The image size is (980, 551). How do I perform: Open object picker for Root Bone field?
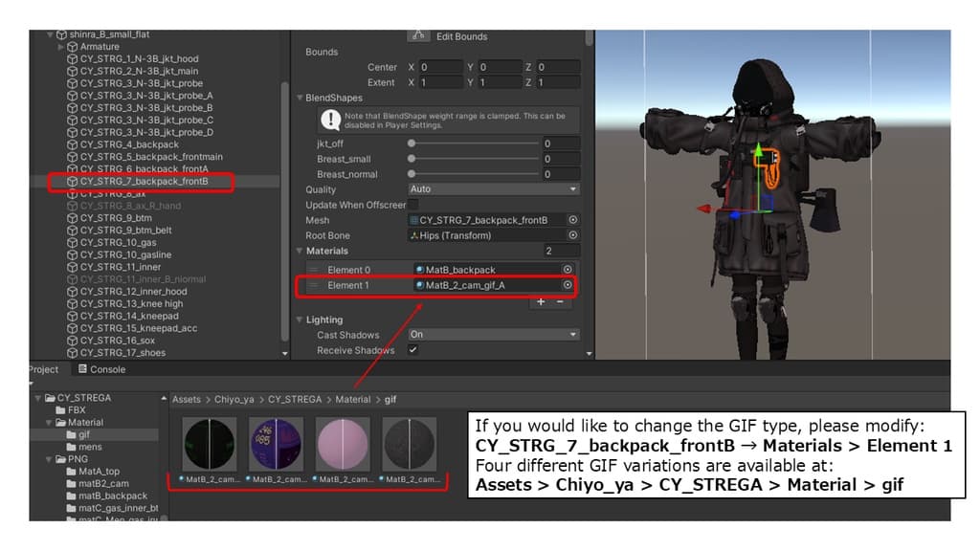click(x=572, y=235)
